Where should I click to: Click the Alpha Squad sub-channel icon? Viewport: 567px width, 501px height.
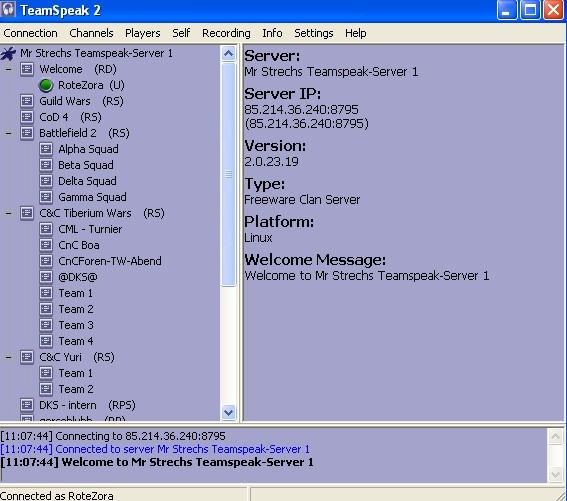coord(46,149)
